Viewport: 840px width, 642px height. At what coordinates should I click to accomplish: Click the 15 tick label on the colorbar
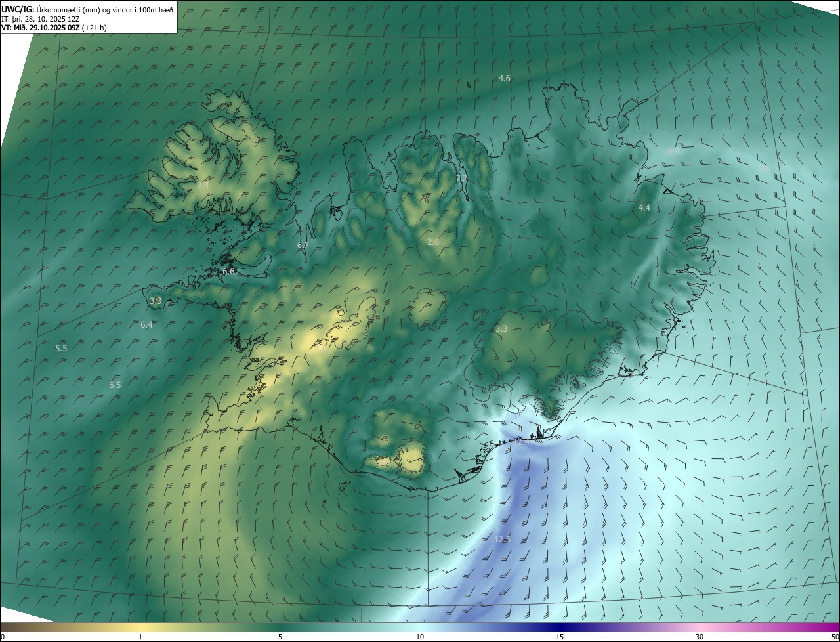(560, 637)
